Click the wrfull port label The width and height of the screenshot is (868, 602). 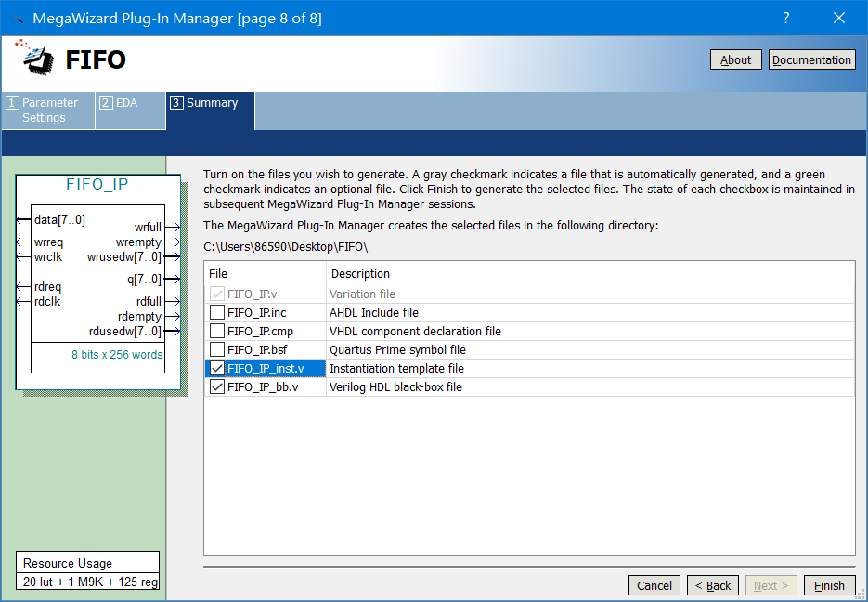click(x=148, y=227)
